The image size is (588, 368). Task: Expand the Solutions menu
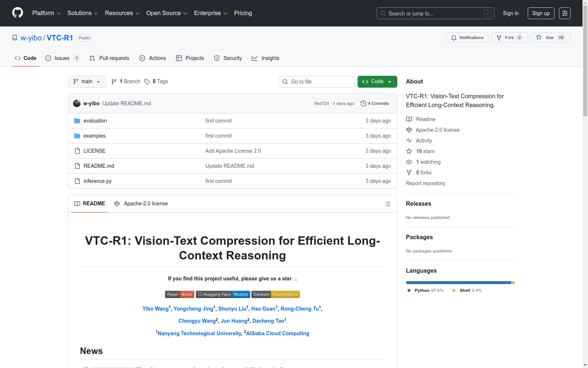(x=83, y=13)
